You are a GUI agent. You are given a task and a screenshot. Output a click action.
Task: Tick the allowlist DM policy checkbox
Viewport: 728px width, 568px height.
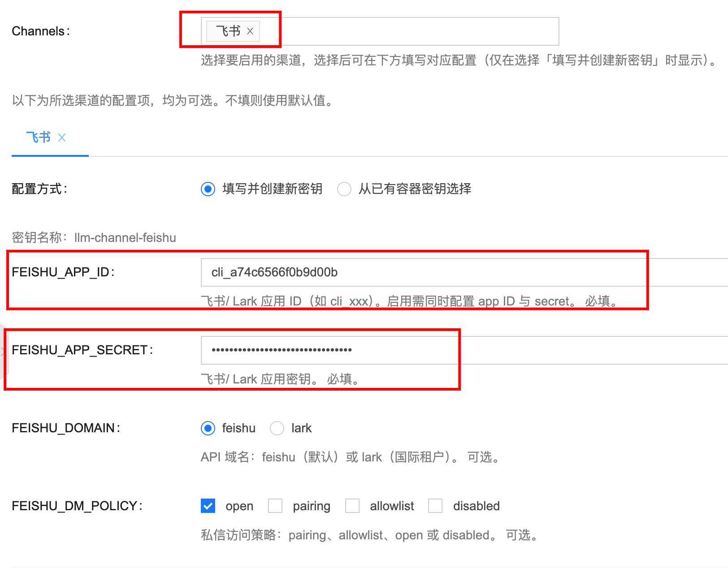[352, 506]
